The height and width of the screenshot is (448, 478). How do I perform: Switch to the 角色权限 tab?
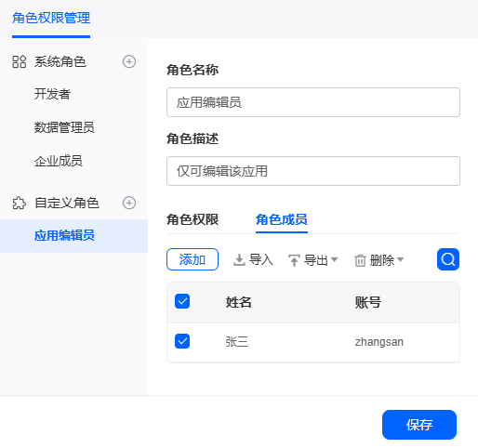coord(193,219)
